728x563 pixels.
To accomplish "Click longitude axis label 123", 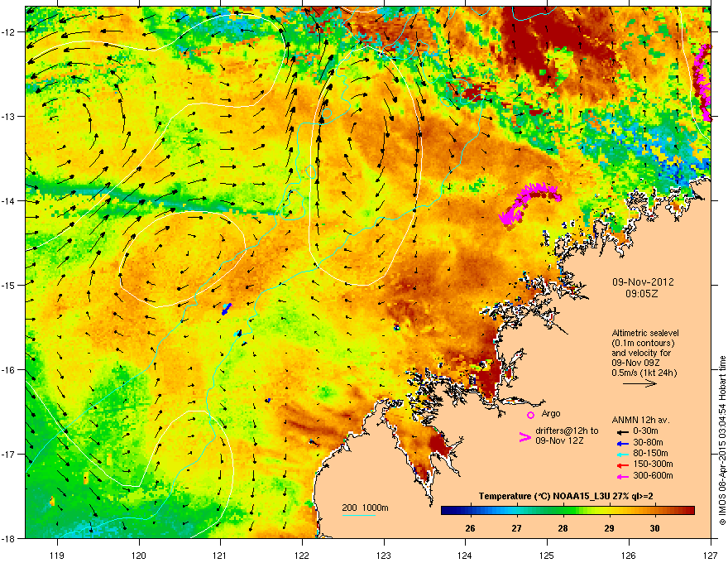I will click(384, 555).
